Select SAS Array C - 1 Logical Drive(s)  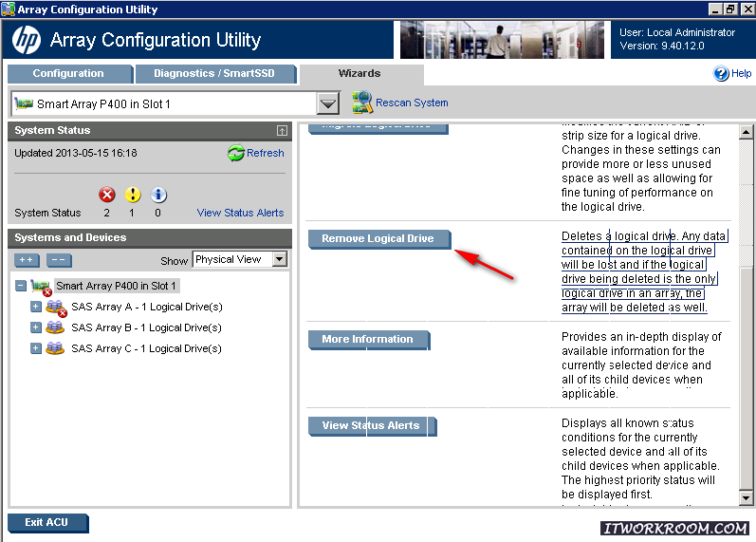[146, 348]
